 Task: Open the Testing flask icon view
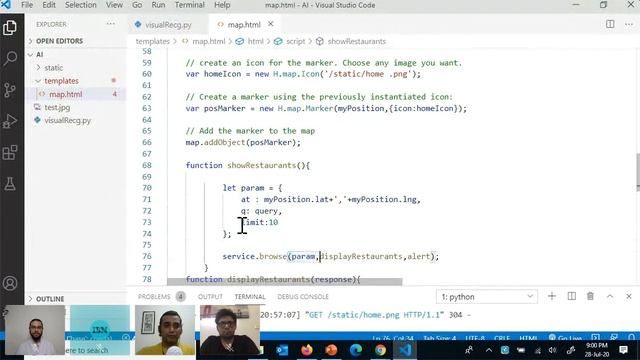pyautogui.click(x=10, y=184)
